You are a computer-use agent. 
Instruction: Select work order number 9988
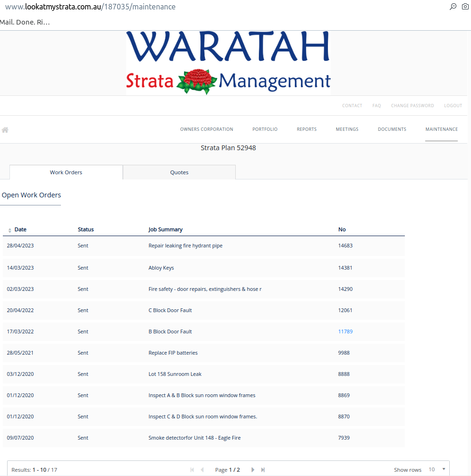[344, 353]
